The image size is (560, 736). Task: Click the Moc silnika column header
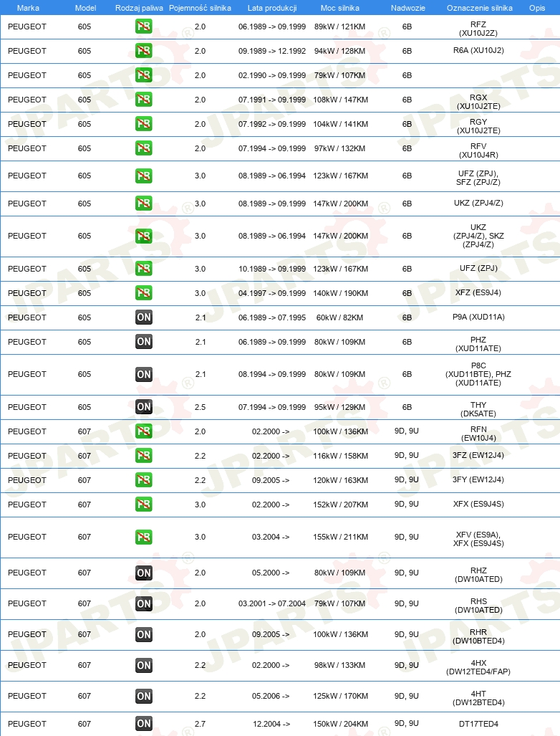coord(340,8)
